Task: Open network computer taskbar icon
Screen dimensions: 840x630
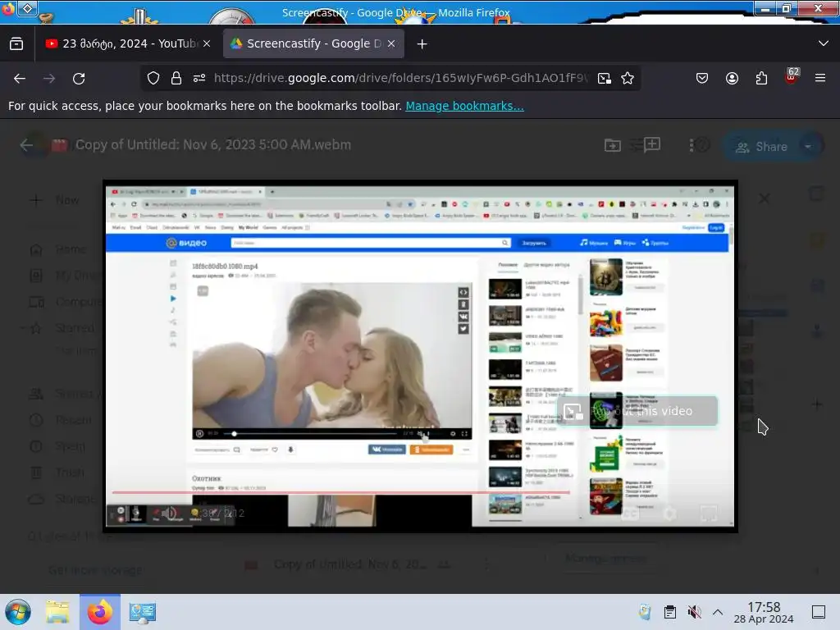Action: click(143, 612)
